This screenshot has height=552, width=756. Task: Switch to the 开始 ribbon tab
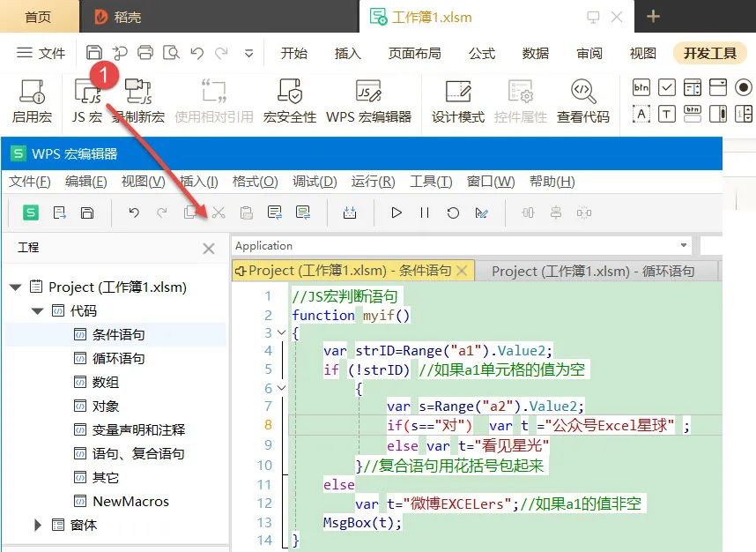click(293, 53)
